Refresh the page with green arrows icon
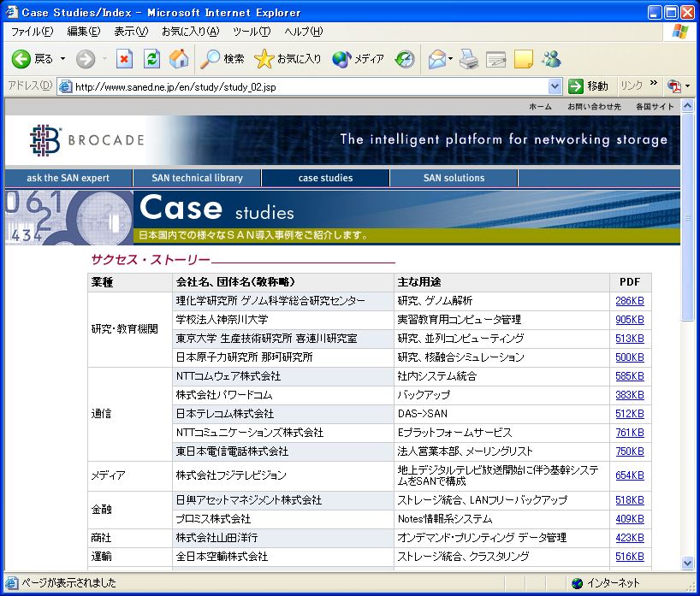Viewport: 700px width, 596px height. click(x=151, y=59)
